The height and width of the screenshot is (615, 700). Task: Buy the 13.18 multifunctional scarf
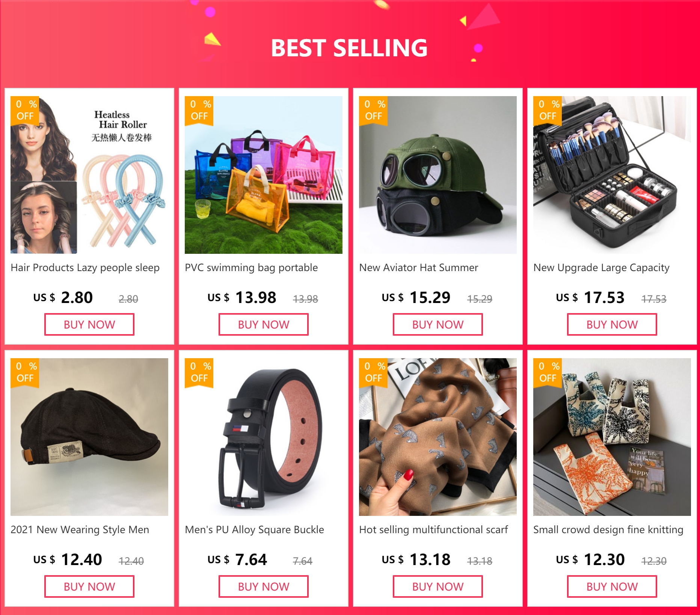[438, 586]
